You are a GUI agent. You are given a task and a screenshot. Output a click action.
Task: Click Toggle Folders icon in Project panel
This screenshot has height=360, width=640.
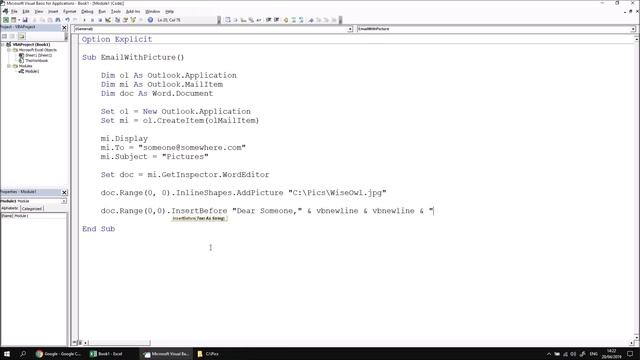(x=21, y=36)
